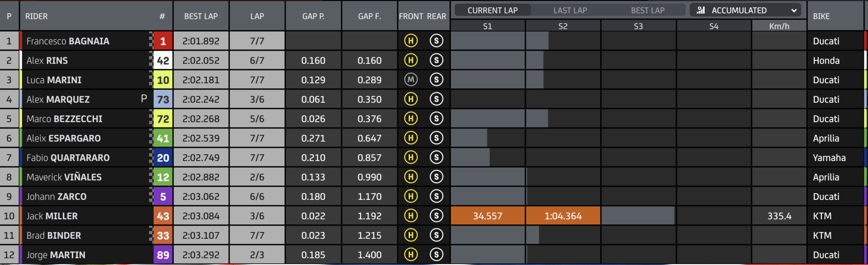Image resolution: width=868 pixels, height=265 pixels.
Task: Click Rins' rear soft tyre icon
Action: (436, 61)
